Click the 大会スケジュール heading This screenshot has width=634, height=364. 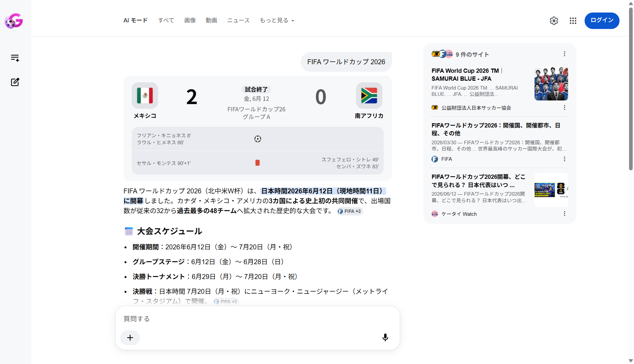pyautogui.click(x=169, y=231)
